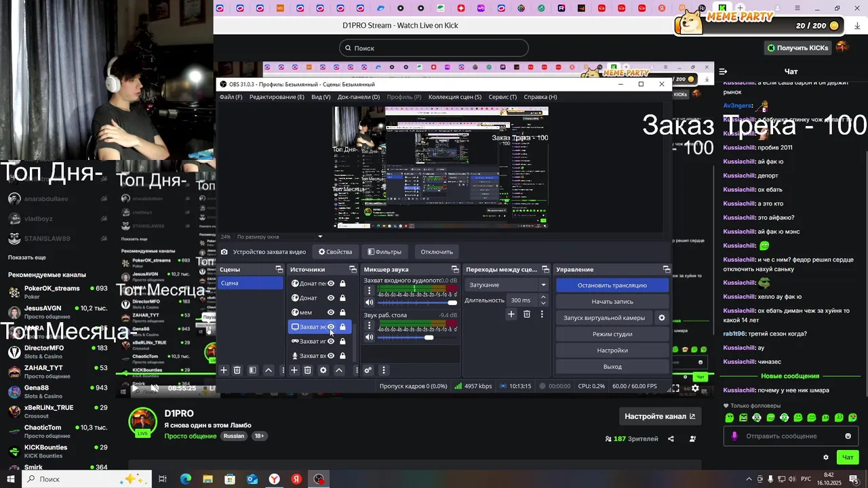Increase transition duration with up arrow
The height and width of the screenshot is (488, 868).
(x=542, y=297)
